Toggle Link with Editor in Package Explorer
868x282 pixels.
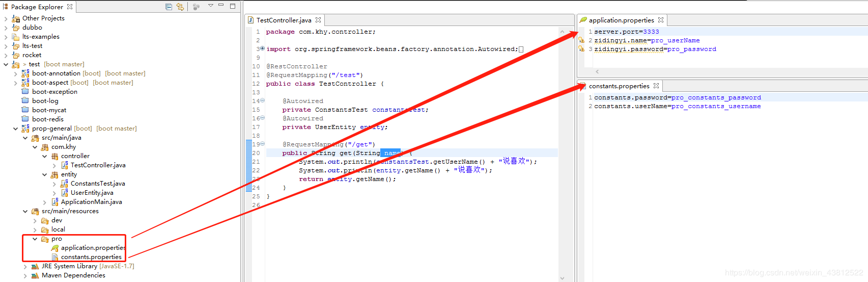pyautogui.click(x=180, y=7)
